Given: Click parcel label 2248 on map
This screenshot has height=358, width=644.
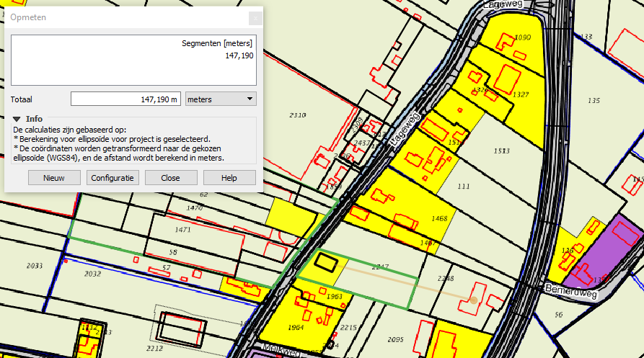Looking at the screenshot, I should point(446,279).
